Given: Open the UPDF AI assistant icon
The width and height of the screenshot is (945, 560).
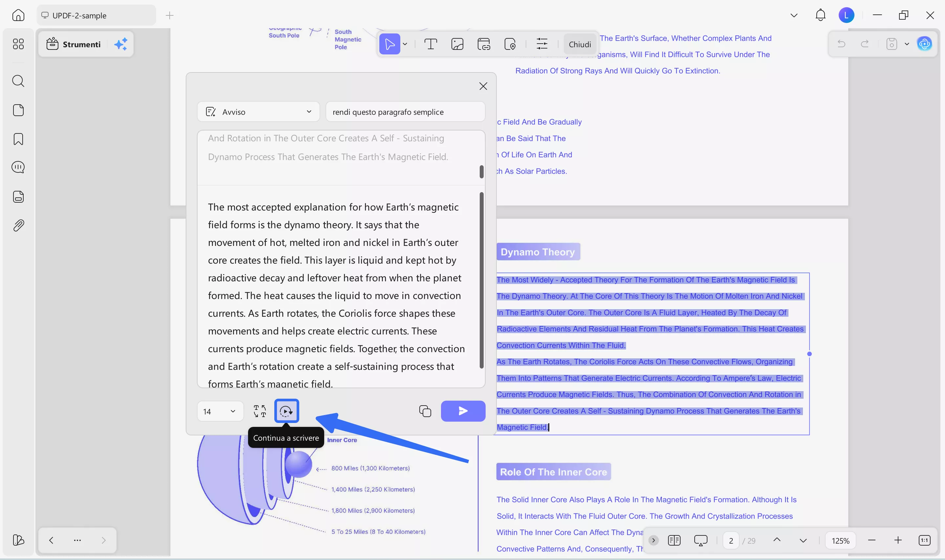Looking at the screenshot, I should tap(924, 44).
